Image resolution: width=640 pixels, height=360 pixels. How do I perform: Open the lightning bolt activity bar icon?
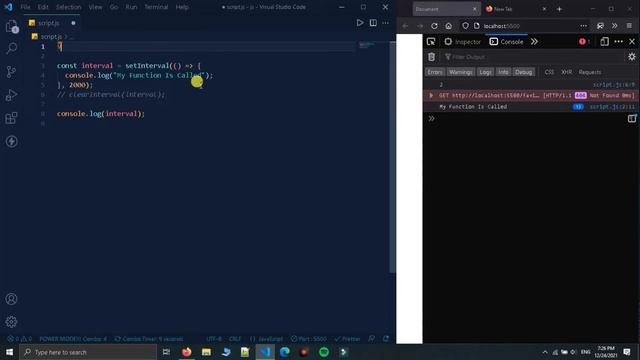tap(11, 142)
